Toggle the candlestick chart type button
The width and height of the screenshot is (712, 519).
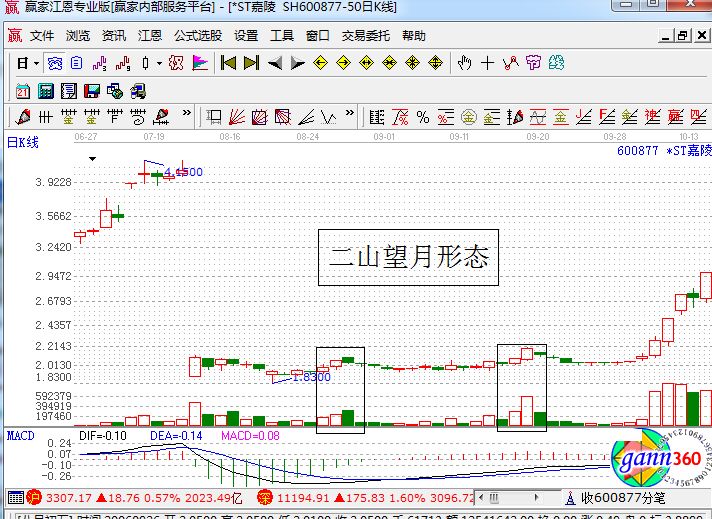click(145, 63)
